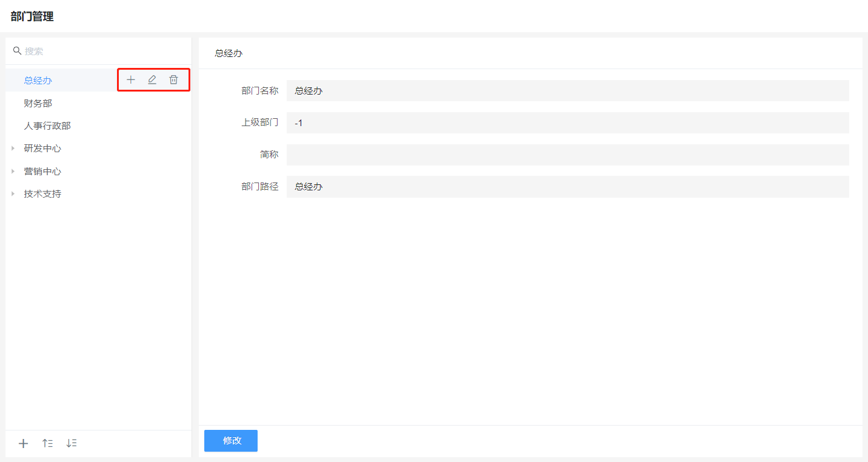Click the add department plus icon at bottom

[x=23, y=443]
